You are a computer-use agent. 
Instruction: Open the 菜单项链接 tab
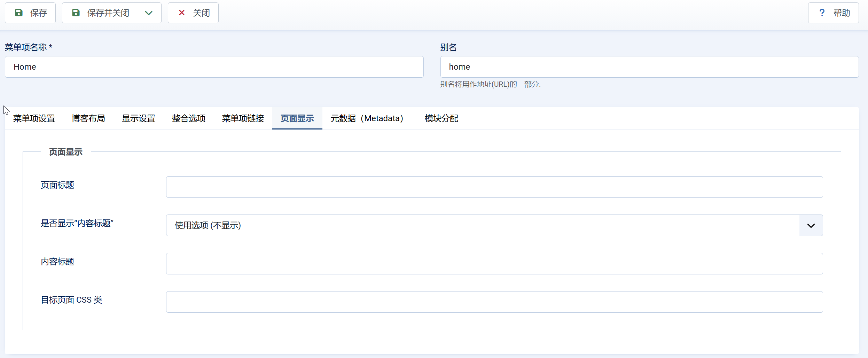243,118
